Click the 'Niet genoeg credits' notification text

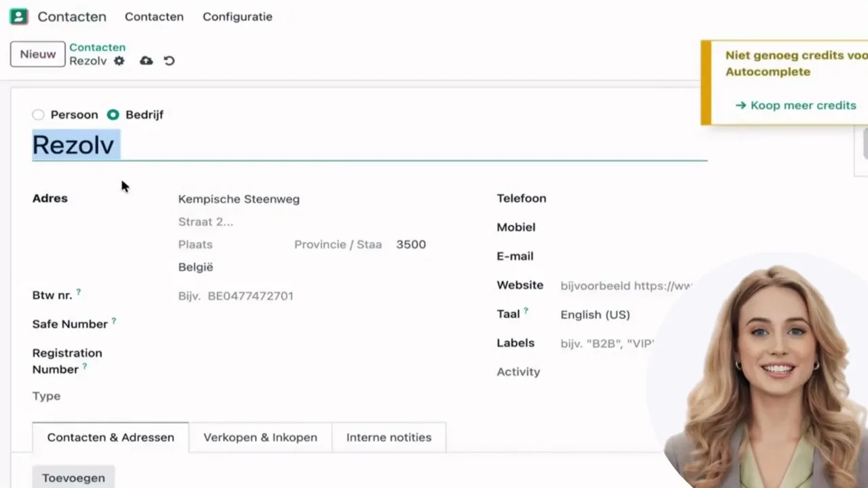coord(796,64)
